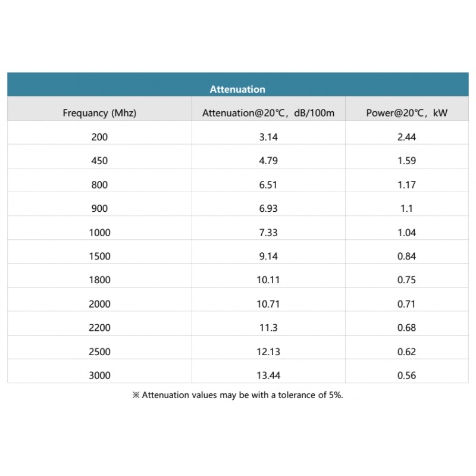This screenshot has width=476, height=476.
Task: Select the 12.13 attenuation value
Action: [x=268, y=352]
